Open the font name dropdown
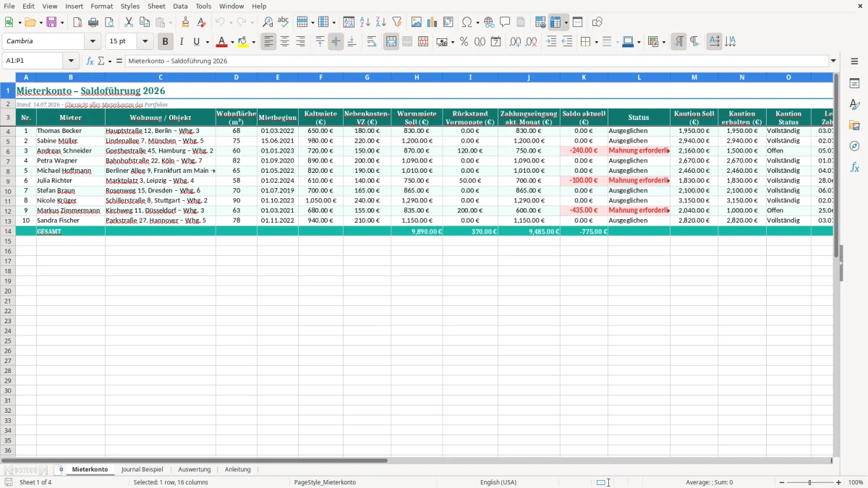This screenshot has width=868, height=488. [93, 42]
